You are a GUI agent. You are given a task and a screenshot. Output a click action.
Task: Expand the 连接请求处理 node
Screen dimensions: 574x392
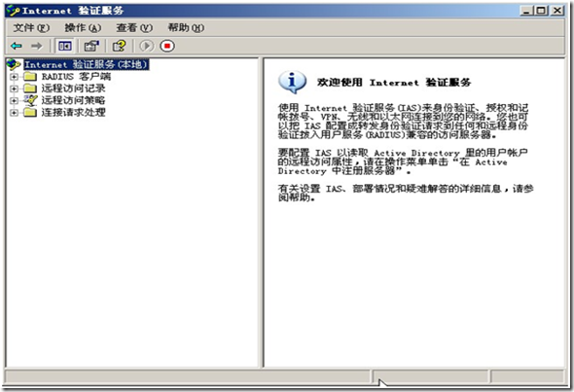click(14, 113)
